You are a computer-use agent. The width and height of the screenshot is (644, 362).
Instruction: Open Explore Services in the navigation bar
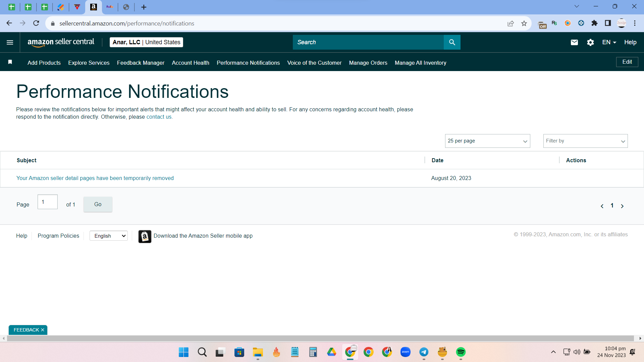89,63
